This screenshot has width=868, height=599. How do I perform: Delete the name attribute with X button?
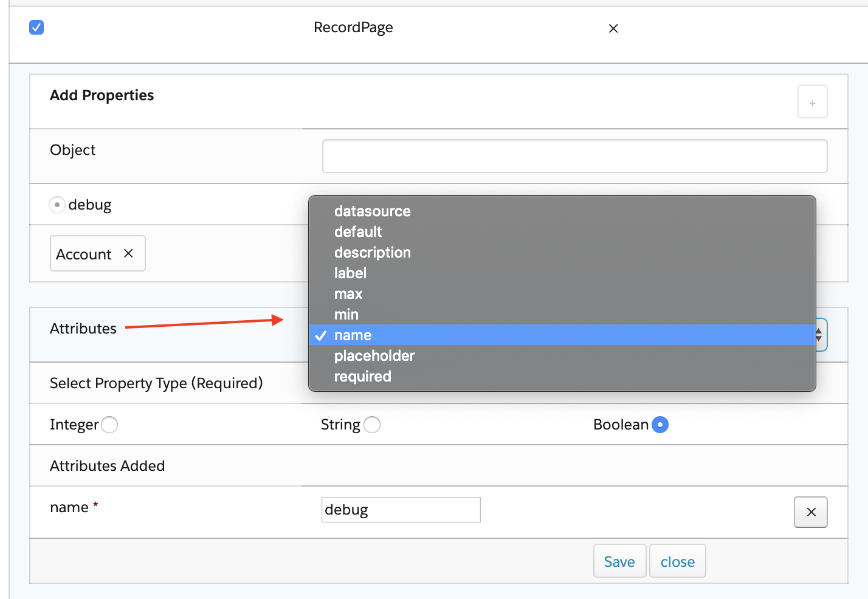(x=810, y=512)
